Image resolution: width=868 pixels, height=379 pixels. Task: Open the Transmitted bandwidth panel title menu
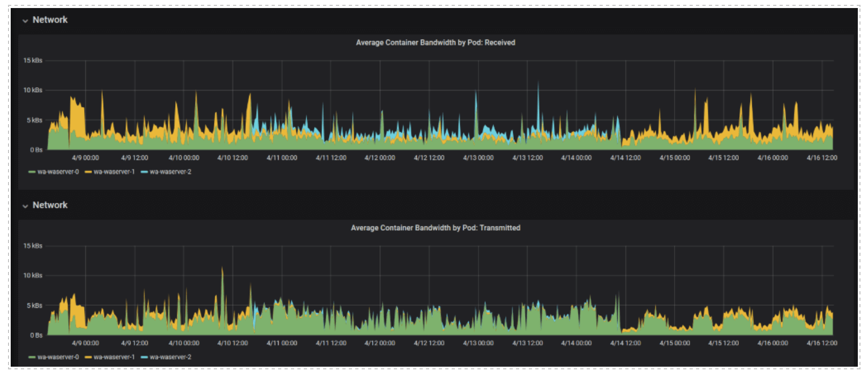(x=435, y=228)
